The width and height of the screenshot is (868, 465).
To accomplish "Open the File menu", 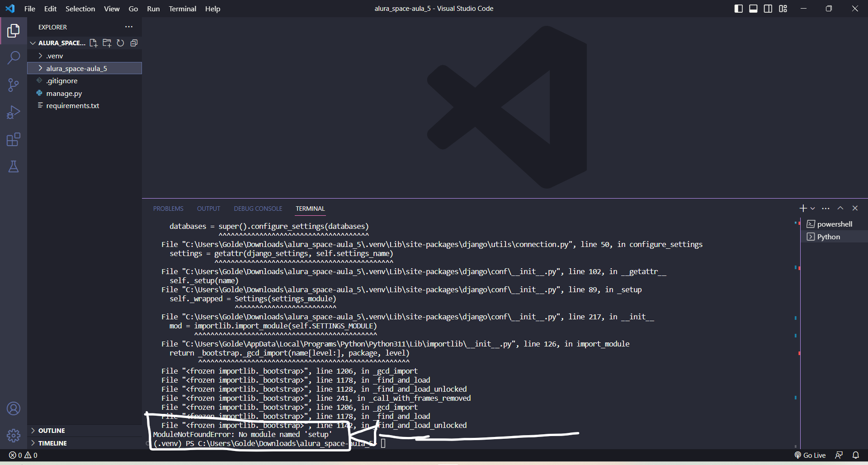I will click(30, 9).
